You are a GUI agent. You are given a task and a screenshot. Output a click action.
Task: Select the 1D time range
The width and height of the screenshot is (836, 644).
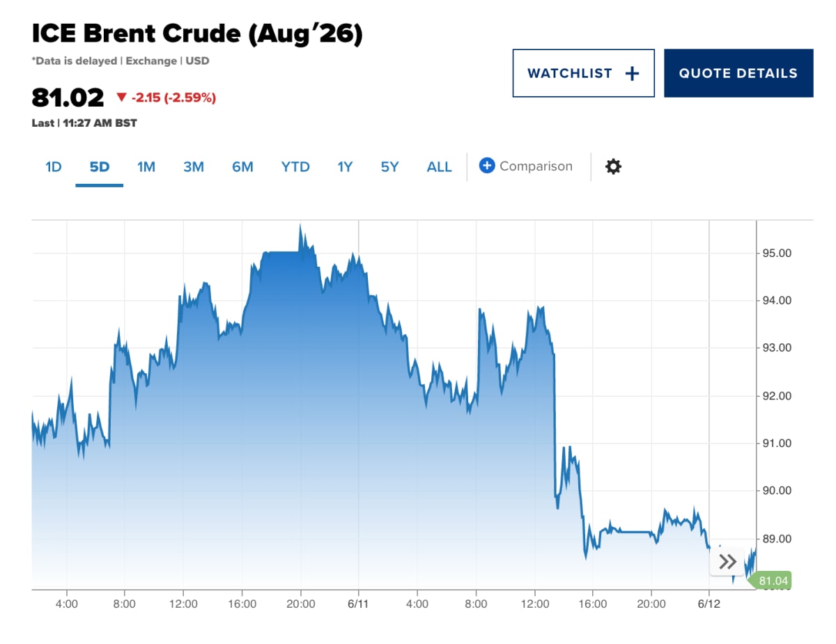(x=54, y=167)
